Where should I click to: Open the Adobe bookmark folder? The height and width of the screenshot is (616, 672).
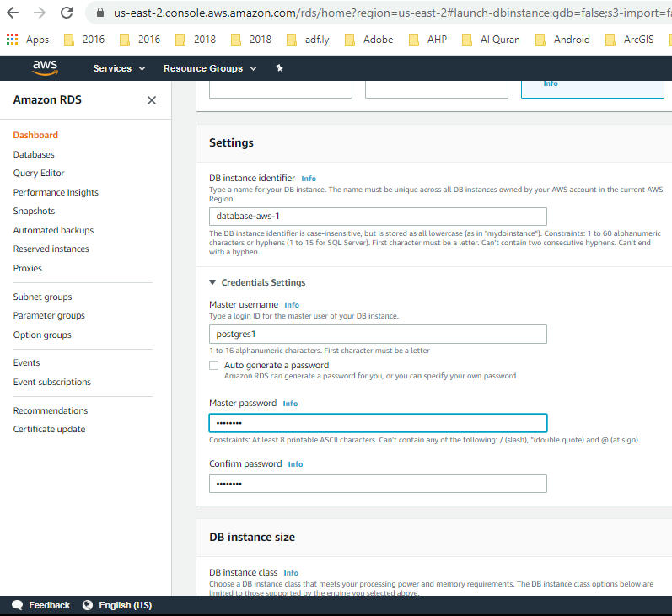pos(368,40)
